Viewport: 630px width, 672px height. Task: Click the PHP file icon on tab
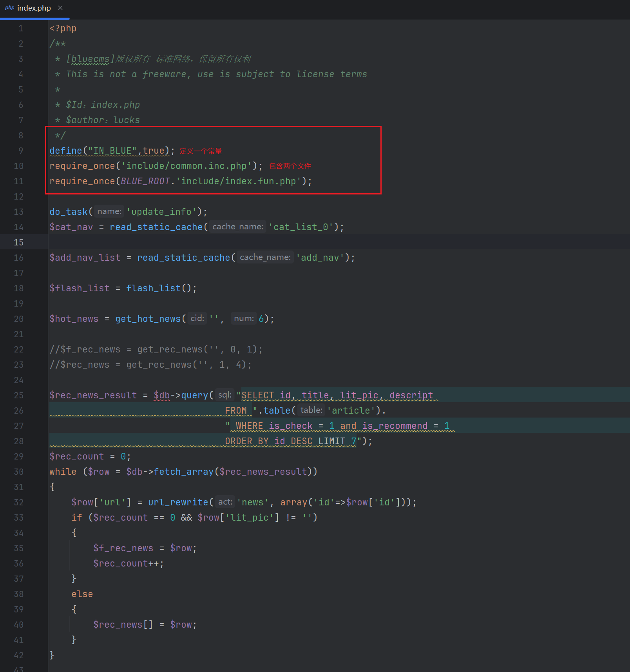9,8
